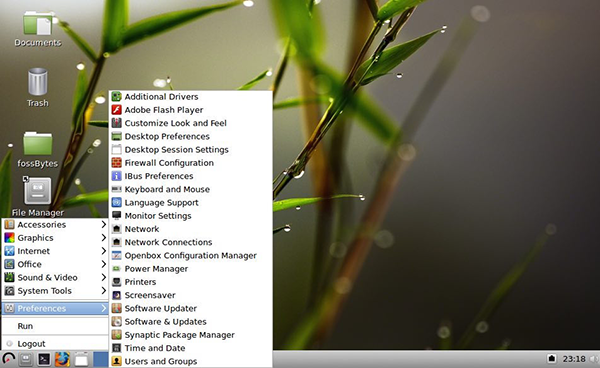Click the Users and Groups icon
Image resolution: width=600 pixels, height=368 pixels.
(116, 361)
